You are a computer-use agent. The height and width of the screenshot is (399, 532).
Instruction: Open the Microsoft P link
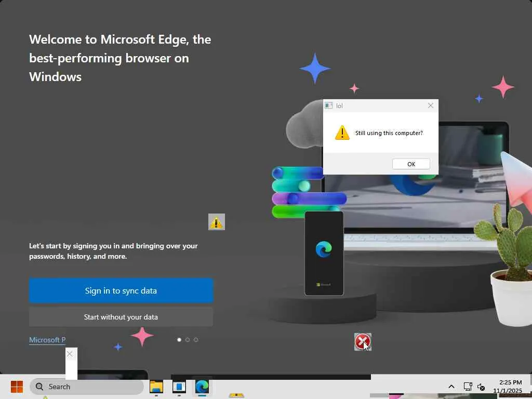(47, 340)
